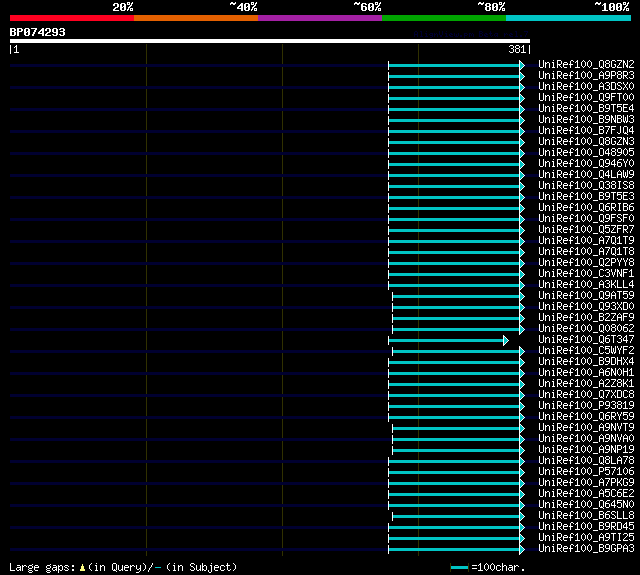The image size is (640, 575).
Task: Click the Large gaps legend text
Action: [42, 568]
